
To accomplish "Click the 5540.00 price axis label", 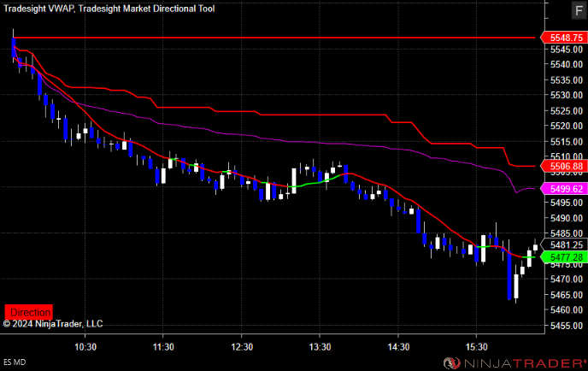I will (x=567, y=64).
